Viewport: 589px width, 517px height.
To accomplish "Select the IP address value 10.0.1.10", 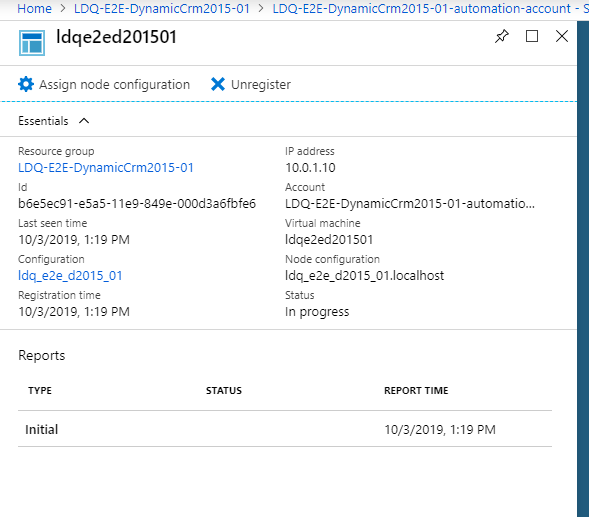I will (310, 167).
